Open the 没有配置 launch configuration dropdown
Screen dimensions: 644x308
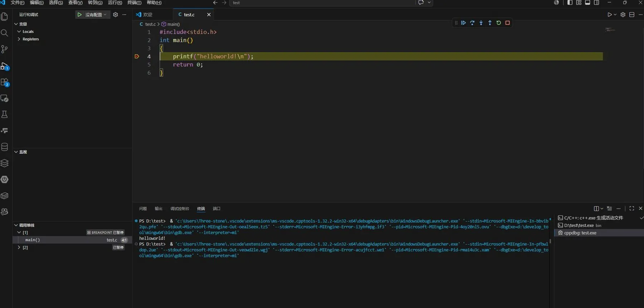click(x=96, y=15)
